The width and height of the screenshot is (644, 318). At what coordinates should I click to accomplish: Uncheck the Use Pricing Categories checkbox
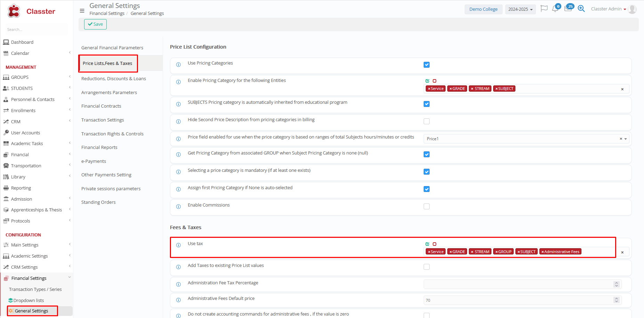(x=426, y=65)
